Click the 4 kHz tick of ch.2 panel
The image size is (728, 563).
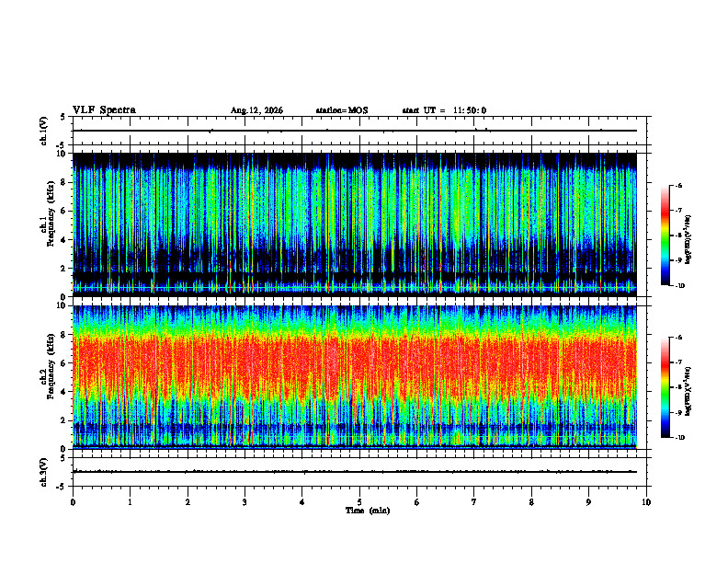click(64, 392)
